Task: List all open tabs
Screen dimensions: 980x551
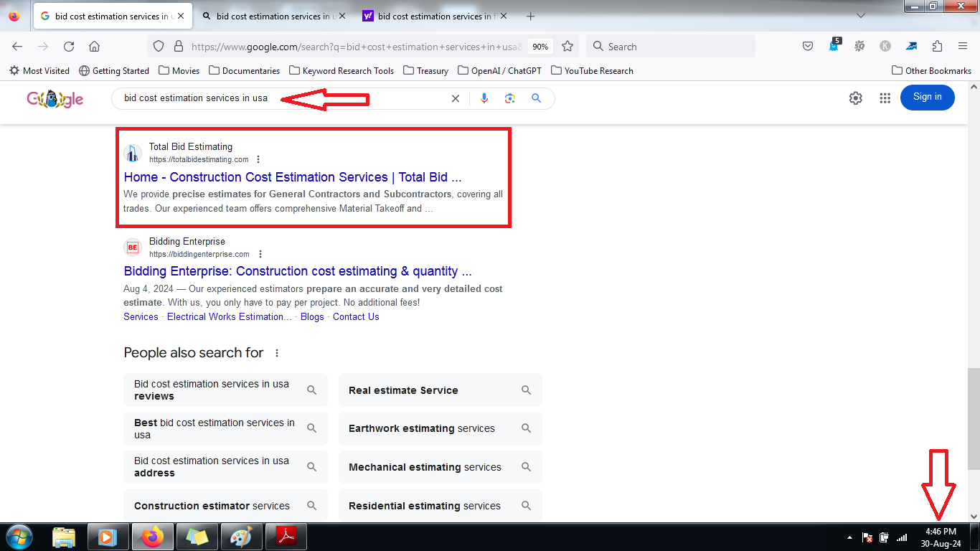Action: [x=861, y=16]
